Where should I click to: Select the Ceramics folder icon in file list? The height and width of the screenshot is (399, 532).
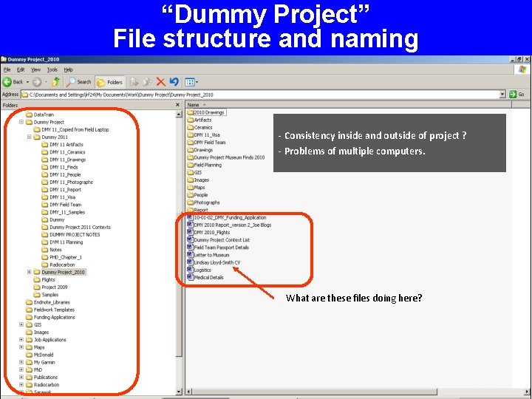[x=191, y=127]
